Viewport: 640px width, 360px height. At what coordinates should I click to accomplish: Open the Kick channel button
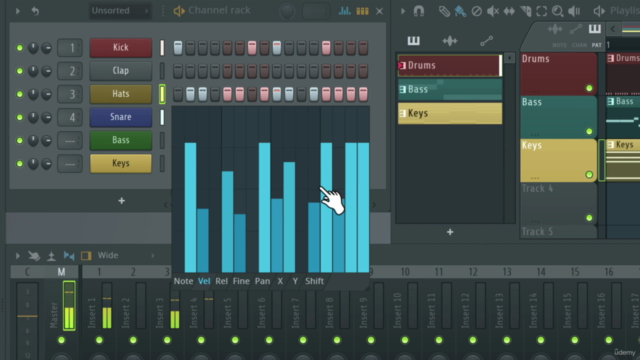click(121, 47)
